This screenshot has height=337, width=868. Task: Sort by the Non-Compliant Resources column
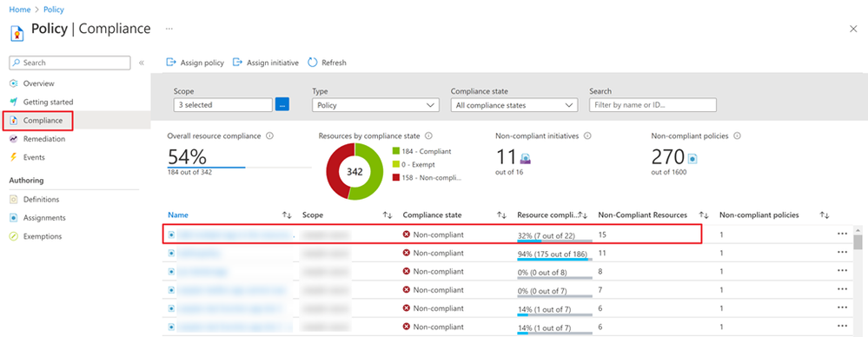pyautogui.click(x=704, y=215)
